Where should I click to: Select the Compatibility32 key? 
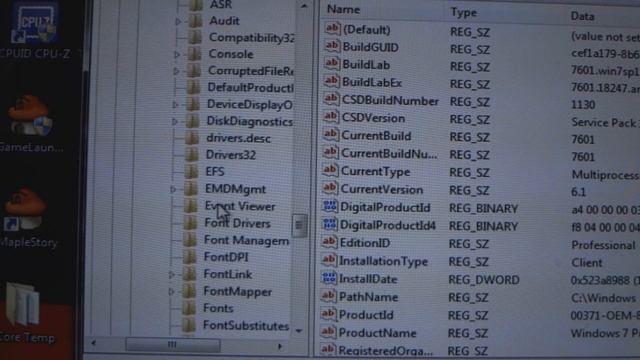251,38
